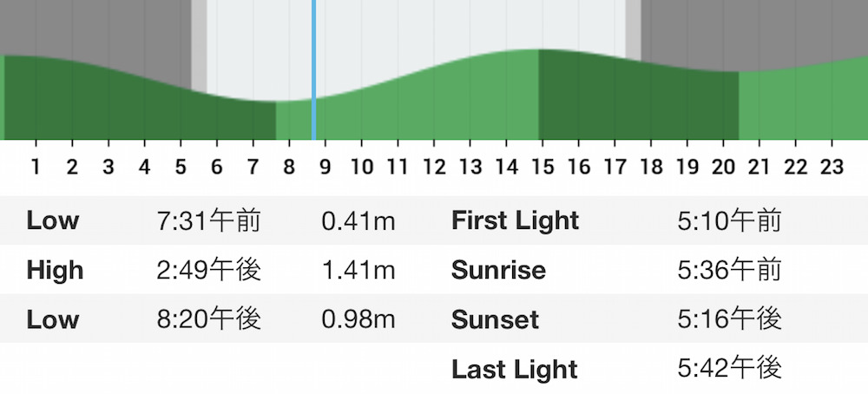
Task: Select hour 15 on the timeline axis
Action: pyautogui.click(x=542, y=166)
